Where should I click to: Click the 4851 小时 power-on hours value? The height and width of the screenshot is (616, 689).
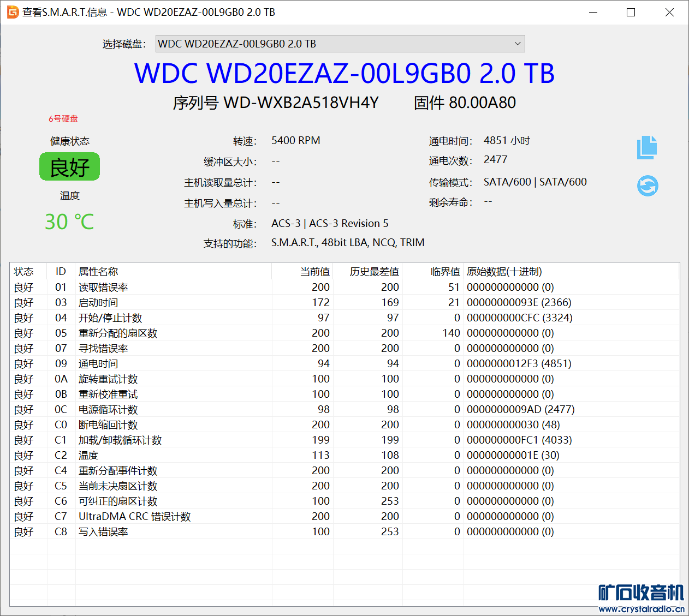pyautogui.click(x=507, y=140)
